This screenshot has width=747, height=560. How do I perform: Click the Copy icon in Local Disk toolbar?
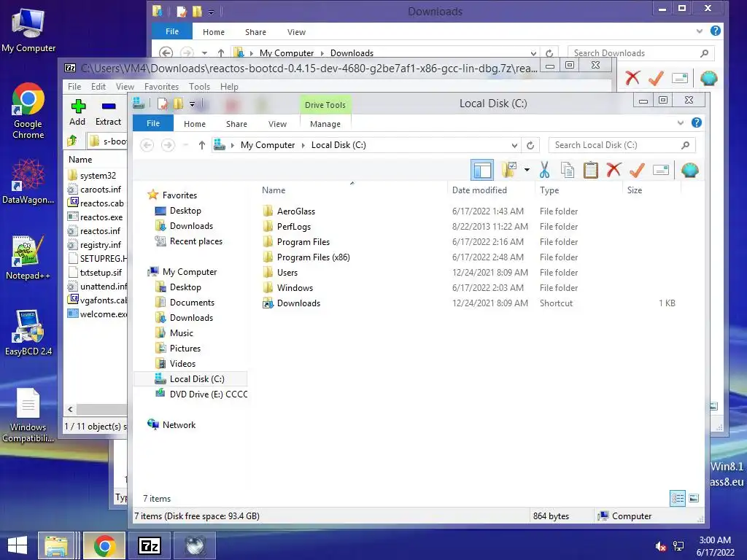click(567, 169)
